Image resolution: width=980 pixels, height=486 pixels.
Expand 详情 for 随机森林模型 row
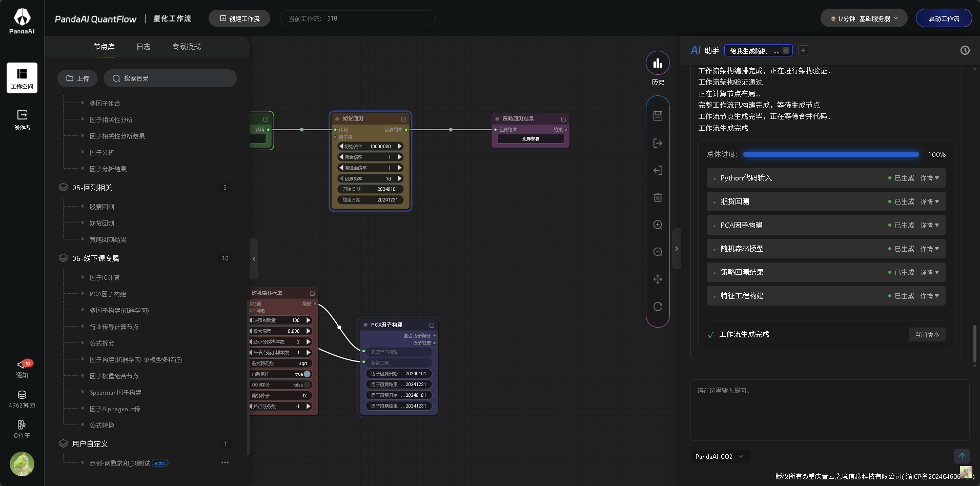pos(930,249)
